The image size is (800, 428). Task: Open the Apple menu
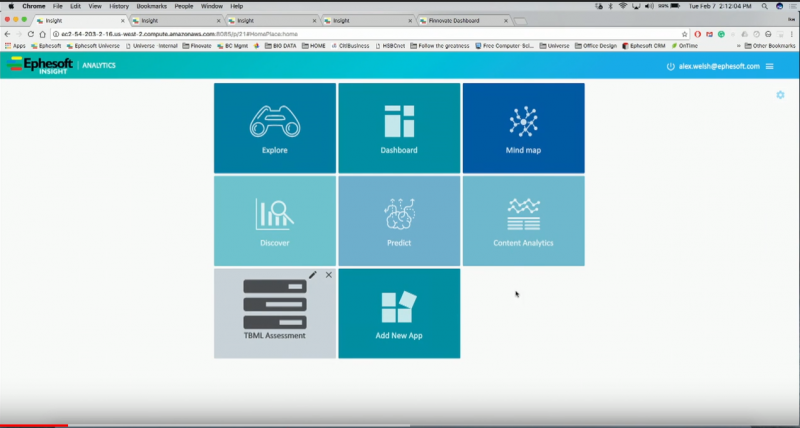(11, 6)
